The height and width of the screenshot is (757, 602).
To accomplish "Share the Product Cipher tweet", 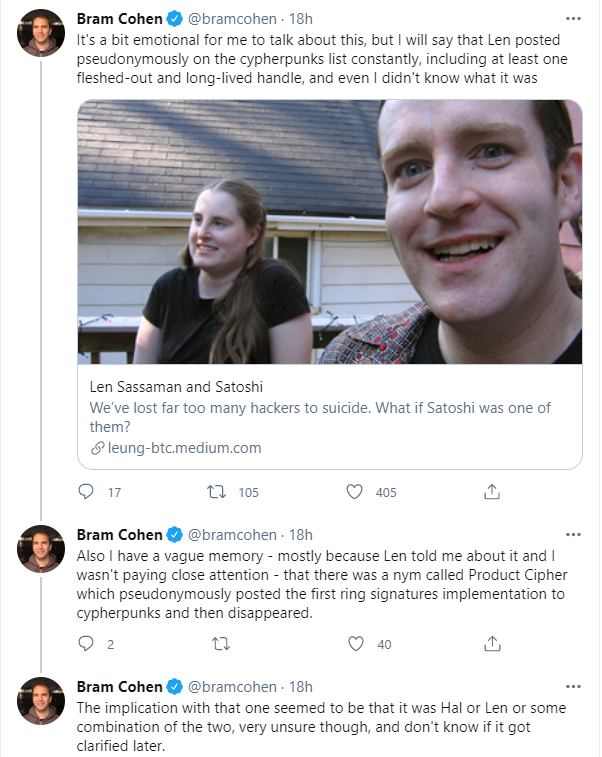I will [492, 644].
